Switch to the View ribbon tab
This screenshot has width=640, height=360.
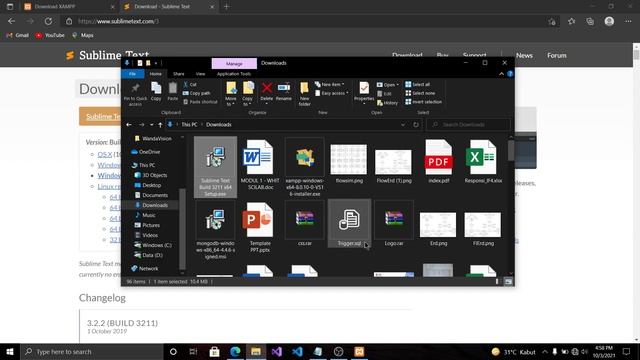tap(200, 74)
